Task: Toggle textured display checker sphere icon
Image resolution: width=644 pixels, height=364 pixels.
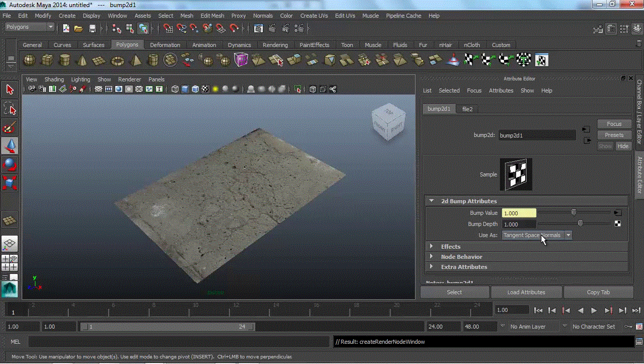Action: tap(205, 89)
